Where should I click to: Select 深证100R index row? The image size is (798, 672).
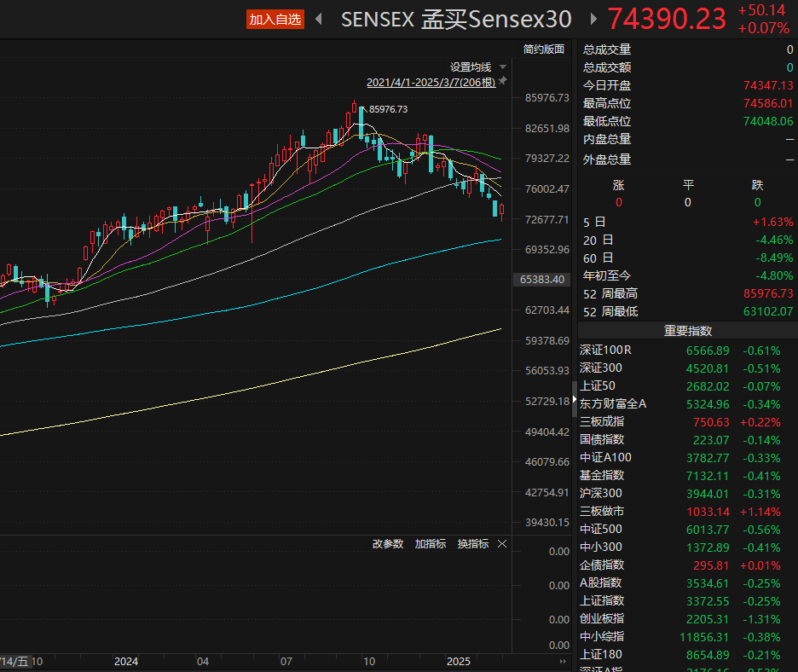(x=687, y=350)
